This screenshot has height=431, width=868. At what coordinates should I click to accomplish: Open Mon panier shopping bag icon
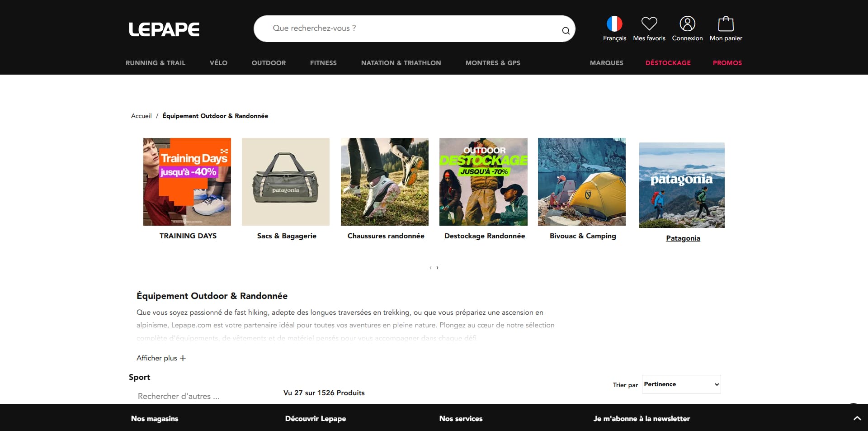coord(726,24)
